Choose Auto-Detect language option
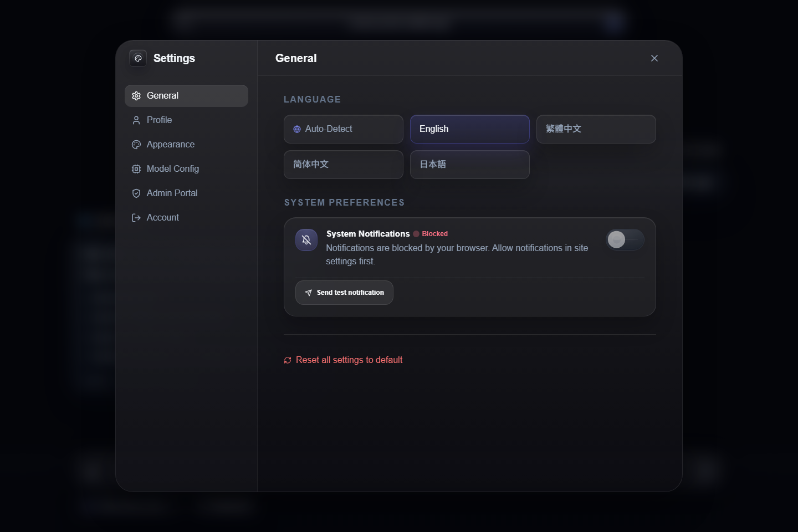Screen dimensions: 798x532 point(344,129)
